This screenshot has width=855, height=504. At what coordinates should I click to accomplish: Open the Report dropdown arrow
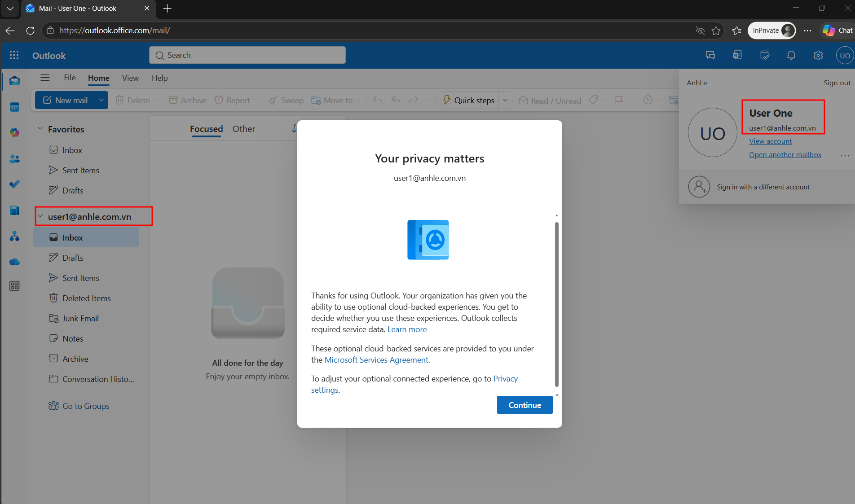pos(257,100)
